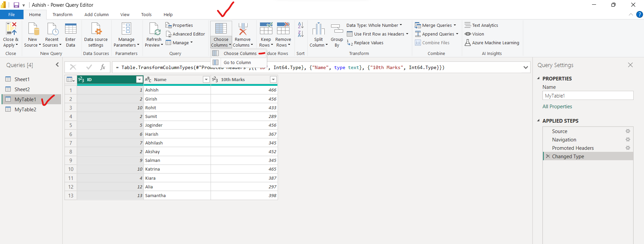Open the Advanced Editor
The height and width of the screenshot is (244, 644).
185,34
